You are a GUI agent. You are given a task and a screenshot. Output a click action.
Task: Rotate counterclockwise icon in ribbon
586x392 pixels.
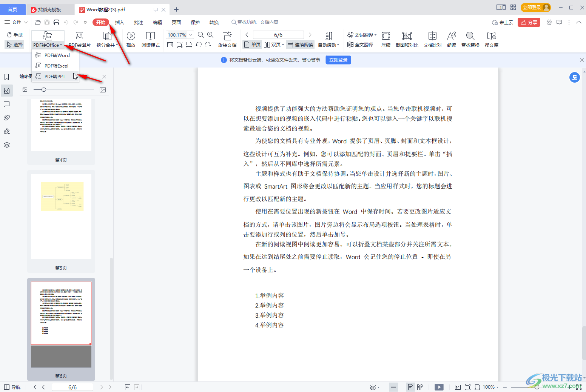coord(199,45)
